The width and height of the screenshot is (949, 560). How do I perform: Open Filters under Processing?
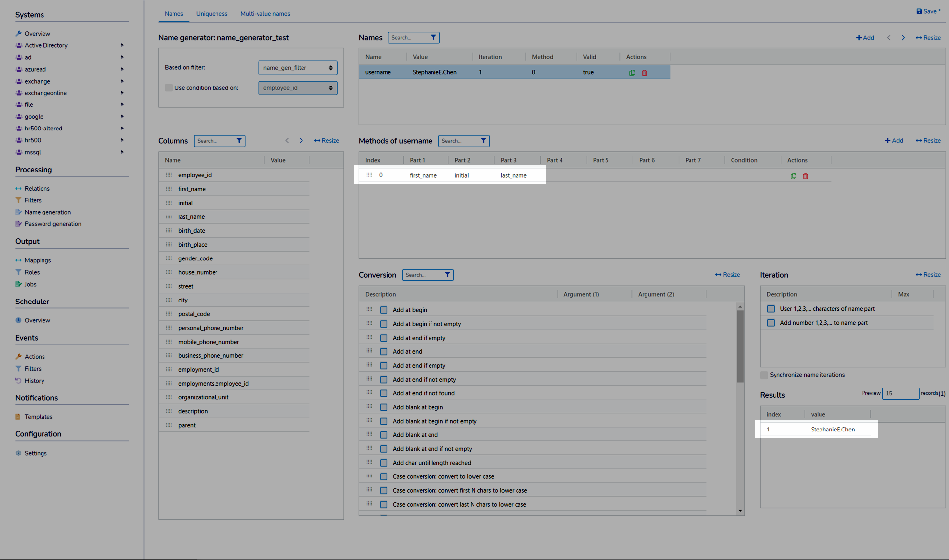(x=28, y=200)
